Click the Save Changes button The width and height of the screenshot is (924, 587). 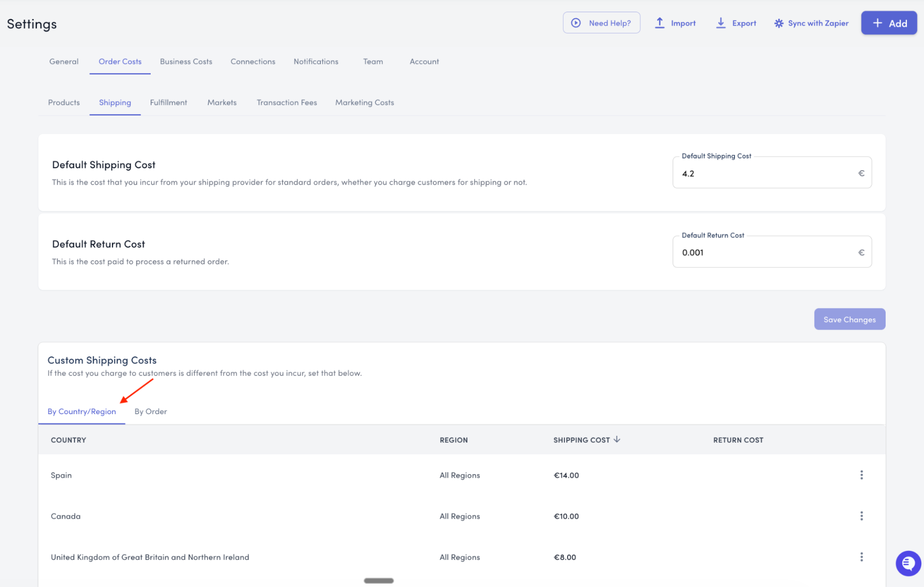click(x=849, y=319)
